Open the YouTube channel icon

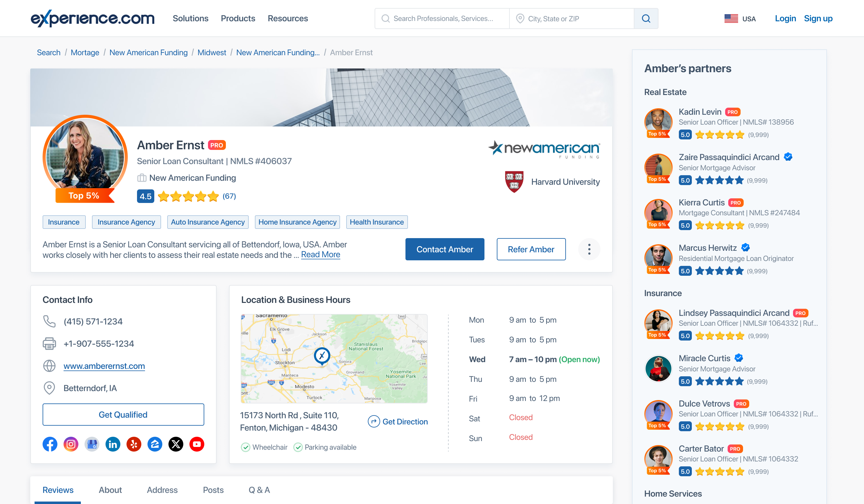pos(197,444)
